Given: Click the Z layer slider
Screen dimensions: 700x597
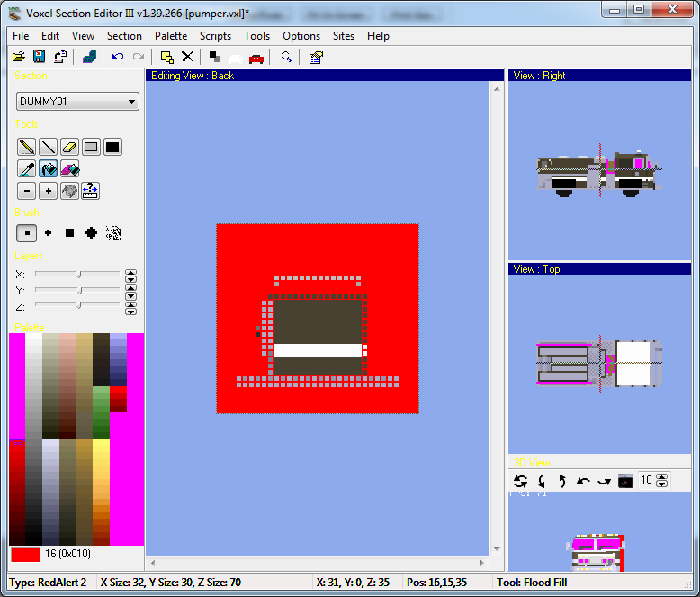Looking at the screenshot, I should click(x=78, y=306).
